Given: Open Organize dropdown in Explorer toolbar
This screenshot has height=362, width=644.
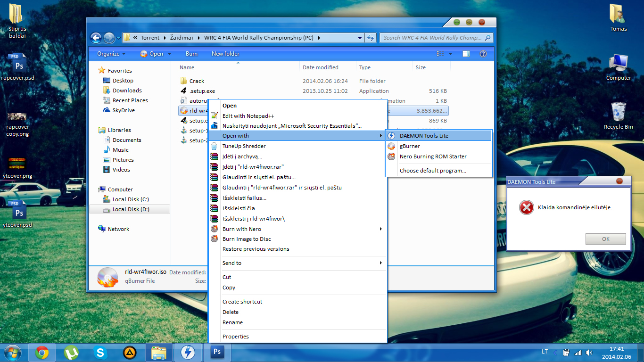Looking at the screenshot, I should point(111,54).
